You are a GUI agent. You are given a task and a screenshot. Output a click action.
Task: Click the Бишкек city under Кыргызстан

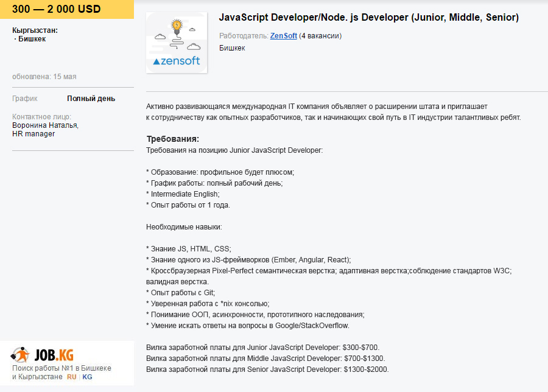pyautogui.click(x=32, y=39)
